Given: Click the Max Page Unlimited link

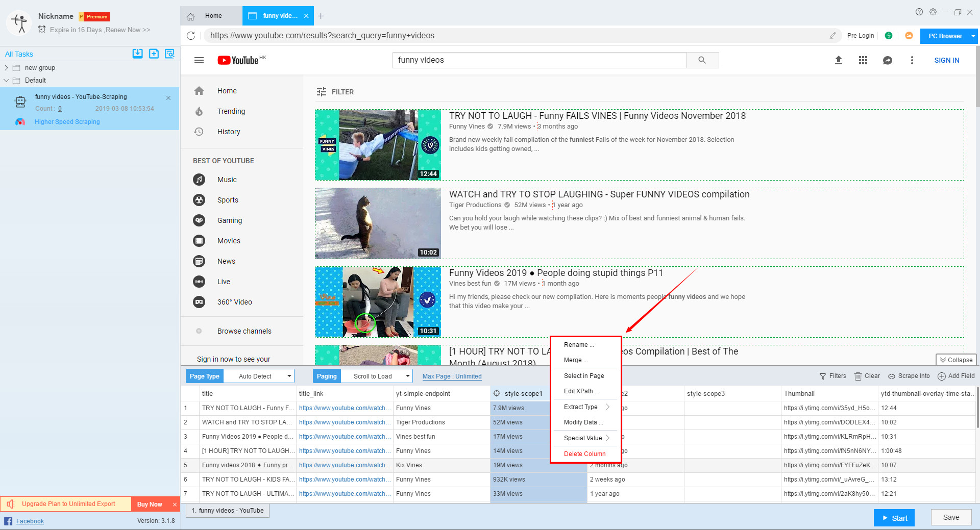Looking at the screenshot, I should point(452,376).
